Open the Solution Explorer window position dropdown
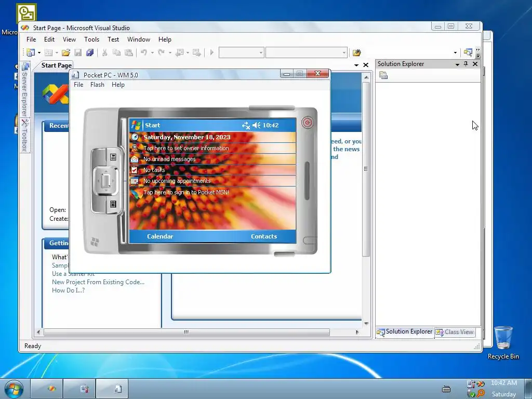Viewport: 532px width, 399px height. (x=457, y=64)
